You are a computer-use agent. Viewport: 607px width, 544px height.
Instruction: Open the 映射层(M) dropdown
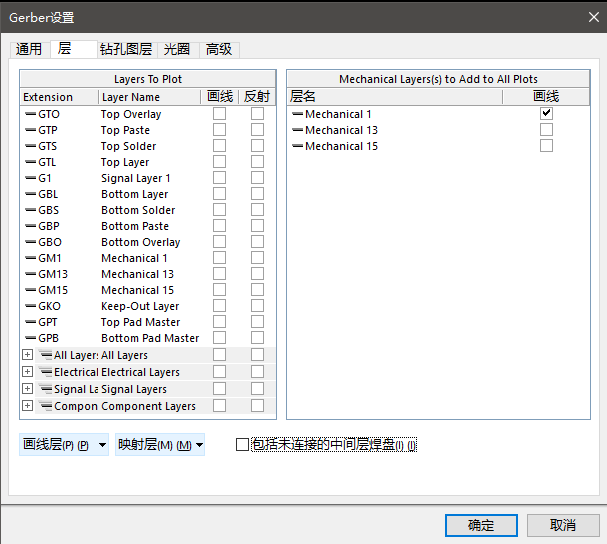tap(160, 444)
